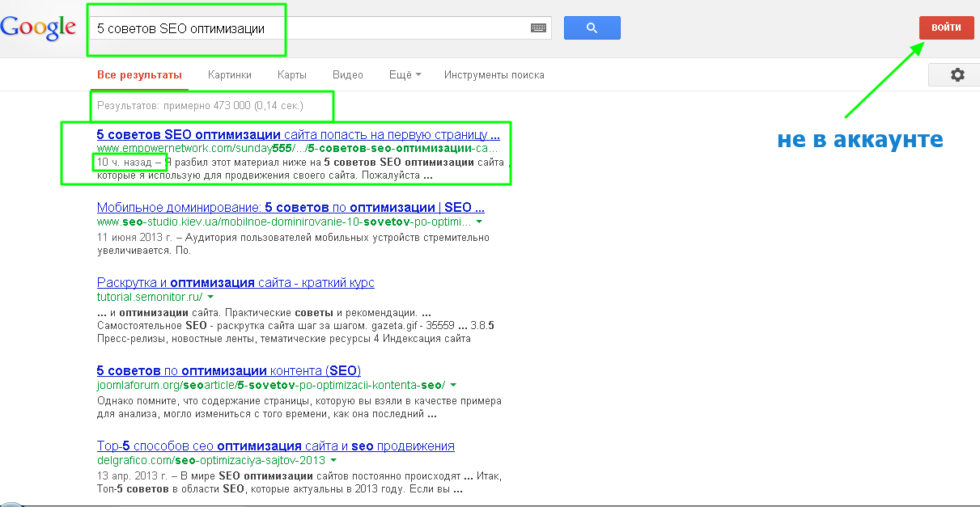Screen dimensions: 980x507
Task: Open the on-screen keyboard icon
Action: click(x=538, y=28)
